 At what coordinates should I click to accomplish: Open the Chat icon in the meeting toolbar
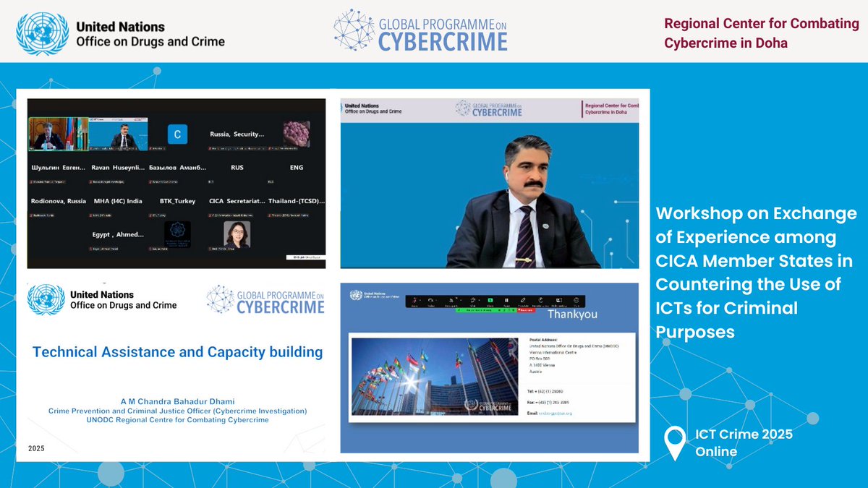coord(473,300)
